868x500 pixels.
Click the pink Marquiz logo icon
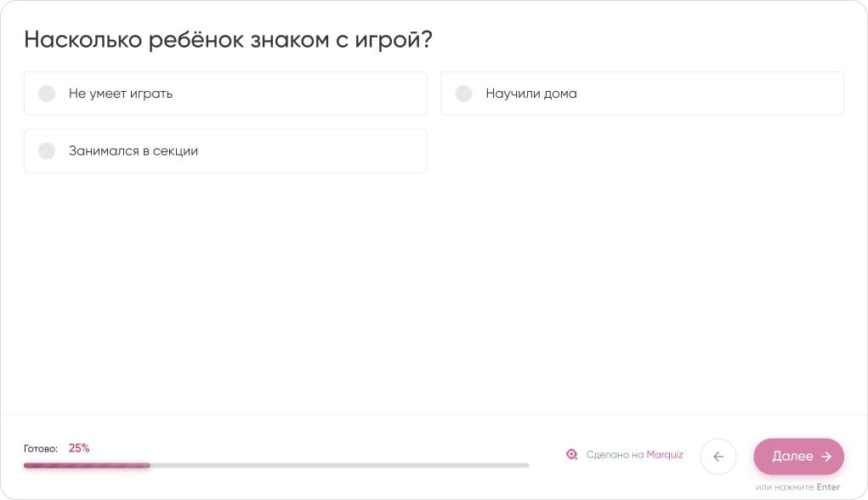tap(571, 454)
